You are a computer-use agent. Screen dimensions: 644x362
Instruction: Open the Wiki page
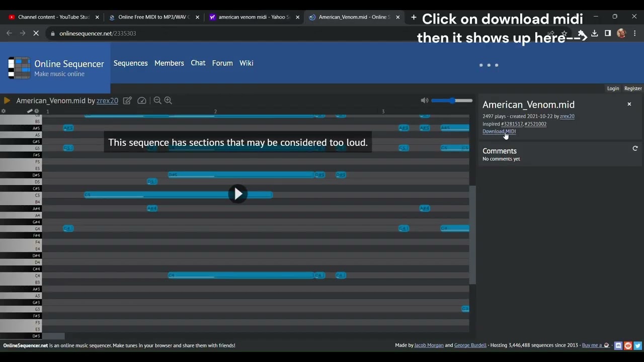click(247, 63)
